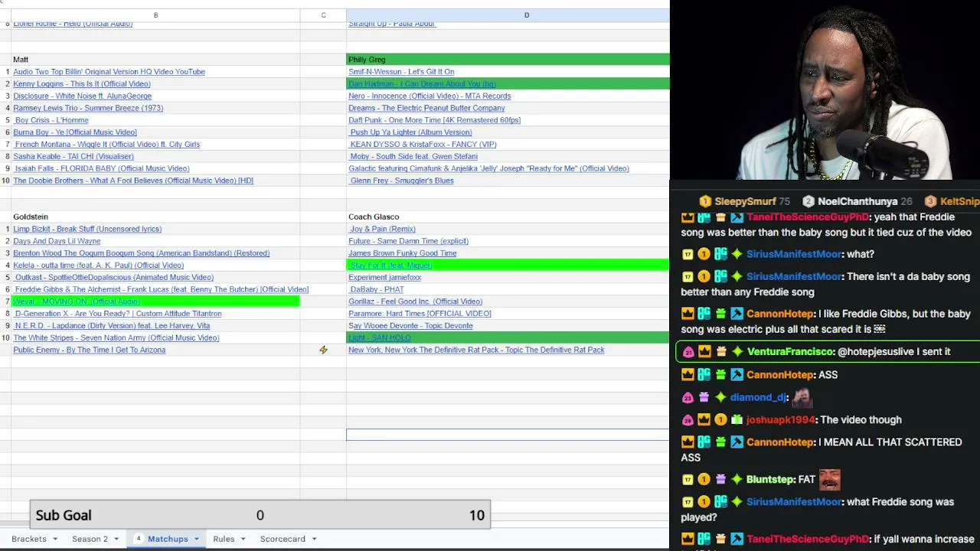The width and height of the screenshot is (980, 551).
Task: Click the diamond_dj username in chat
Action: pyautogui.click(x=759, y=397)
